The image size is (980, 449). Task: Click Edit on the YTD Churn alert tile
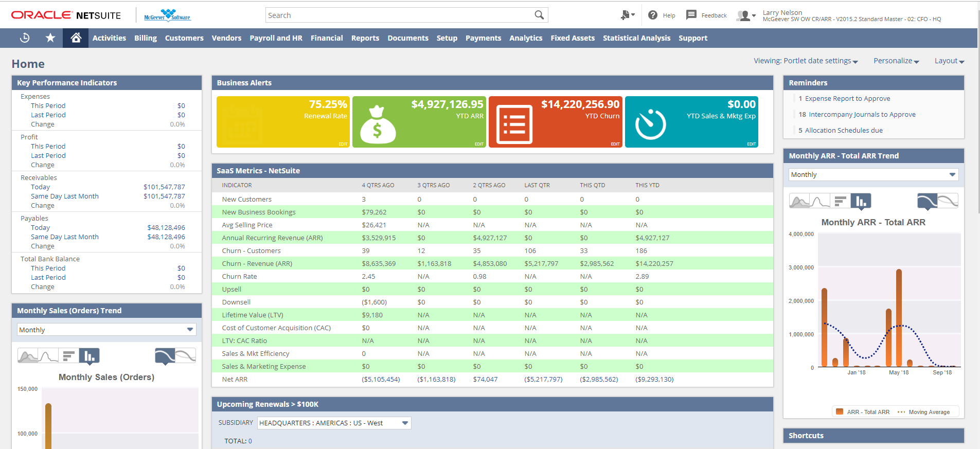pyautogui.click(x=615, y=144)
